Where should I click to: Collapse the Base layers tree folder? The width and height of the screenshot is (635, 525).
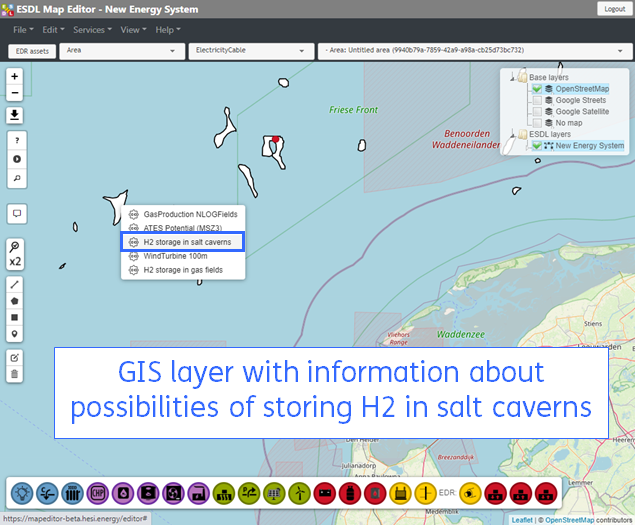(x=514, y=77)
